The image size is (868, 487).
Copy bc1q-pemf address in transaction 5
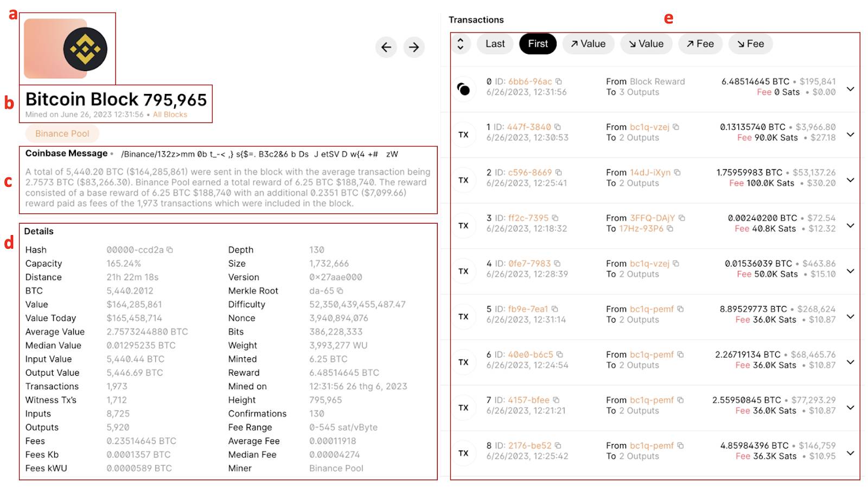coord(680,309)
